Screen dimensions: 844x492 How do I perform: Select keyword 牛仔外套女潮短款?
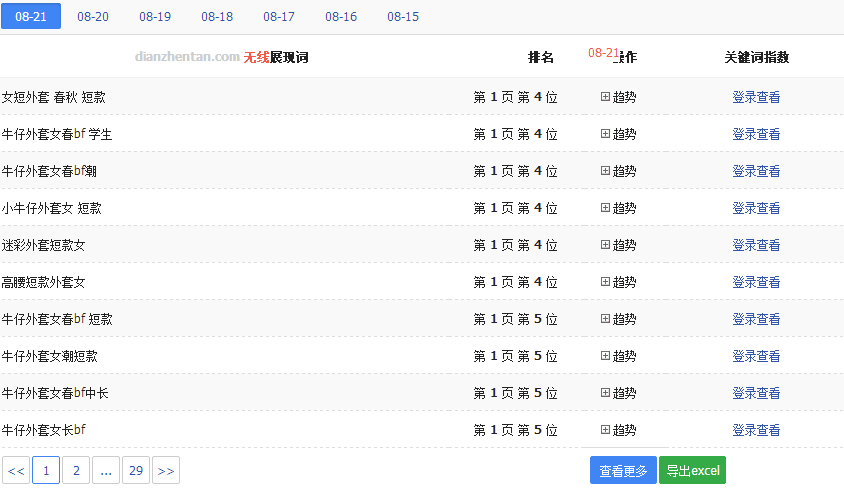coord(50,356)
